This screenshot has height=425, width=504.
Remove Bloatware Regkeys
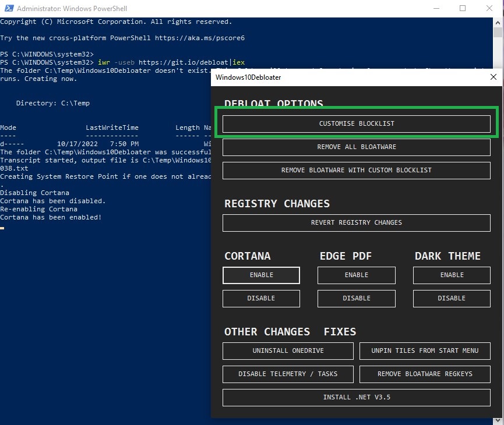click(425, 374)
